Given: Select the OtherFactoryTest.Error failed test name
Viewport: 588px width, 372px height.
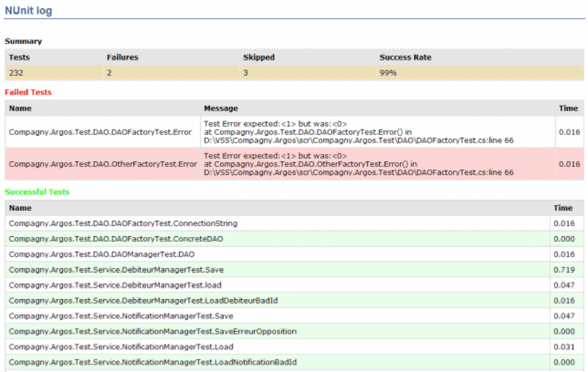Looking at the screenshot, I should [x=102, y=164].
